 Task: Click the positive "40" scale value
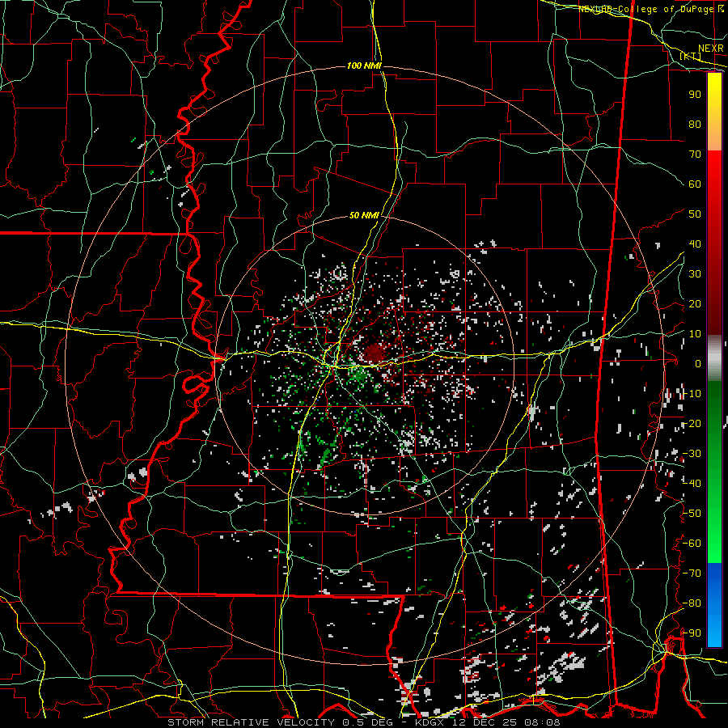click(x=695, y=244)
